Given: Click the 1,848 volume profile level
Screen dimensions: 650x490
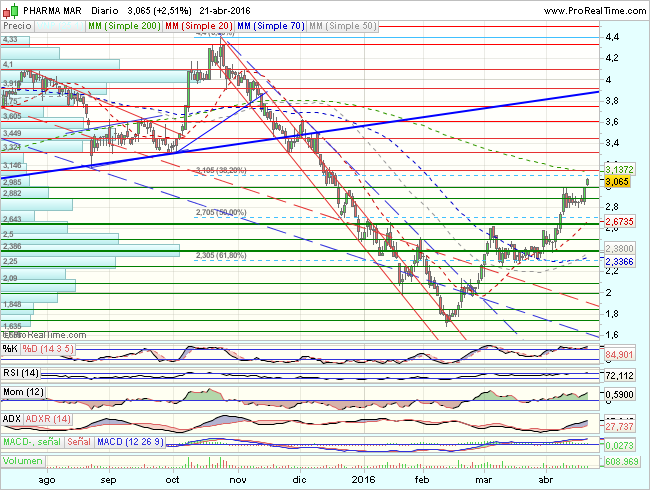Looking at the screenshot, I should click(x=12, y=304).
